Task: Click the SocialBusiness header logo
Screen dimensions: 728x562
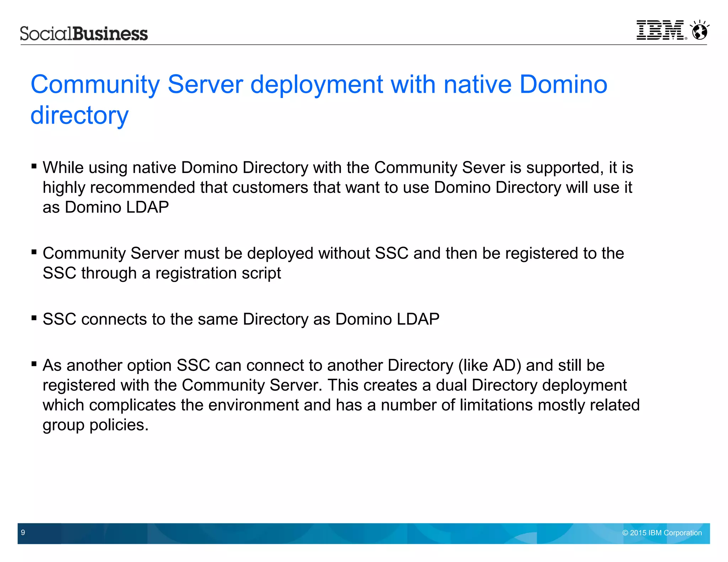Action: point(84,33)
